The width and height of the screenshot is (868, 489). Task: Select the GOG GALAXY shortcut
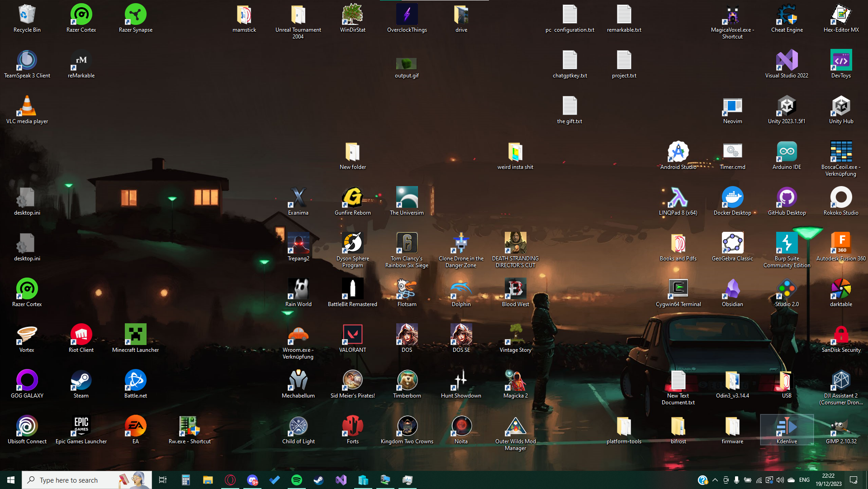(x=27, y=384)
